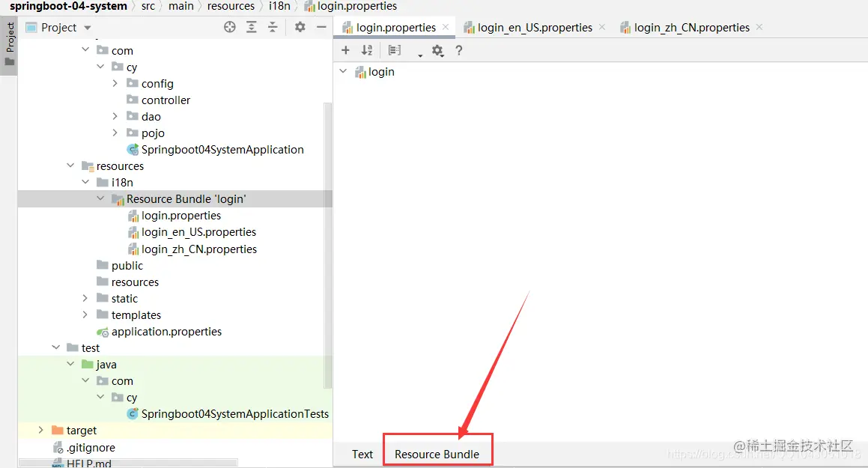This screenshot has height=468, width=868.
Task: Select login bundle node in editor
Action: tap(374, 72)
